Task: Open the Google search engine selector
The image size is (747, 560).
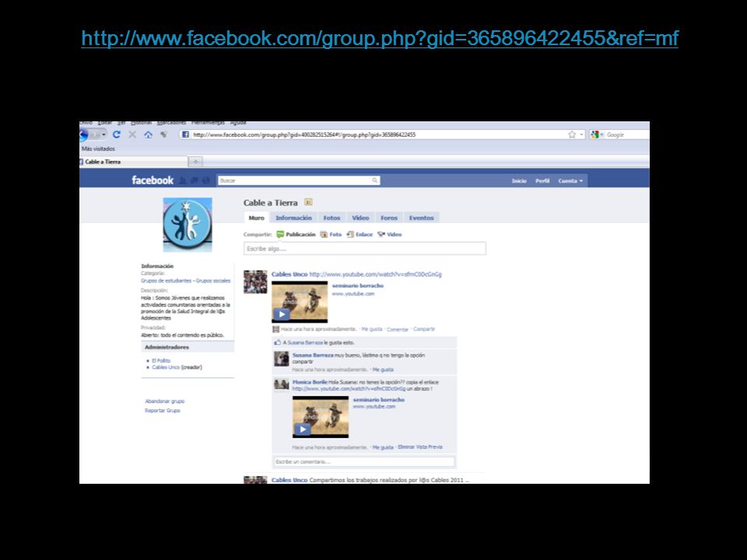Action: click(597, 135)
